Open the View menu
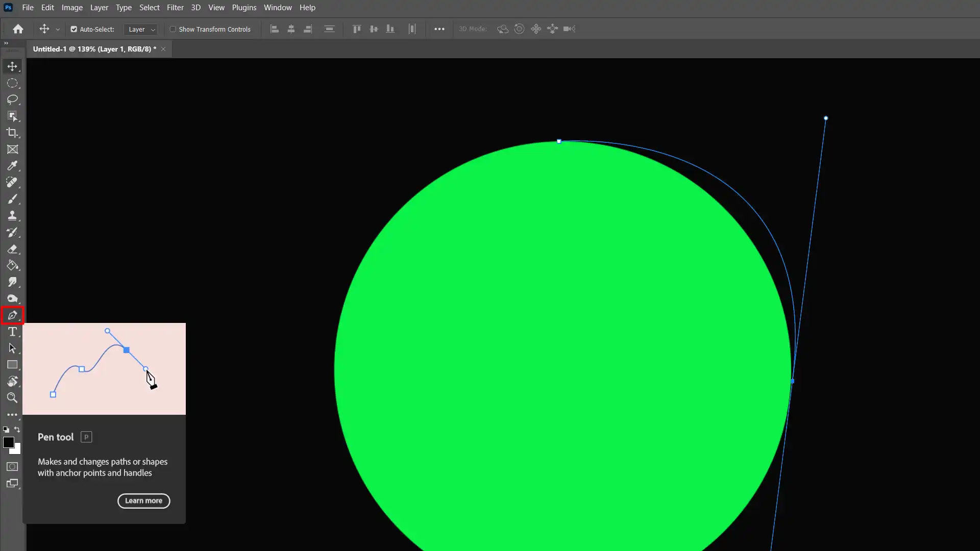Viewport: 980px width, 551px height. 216,8
